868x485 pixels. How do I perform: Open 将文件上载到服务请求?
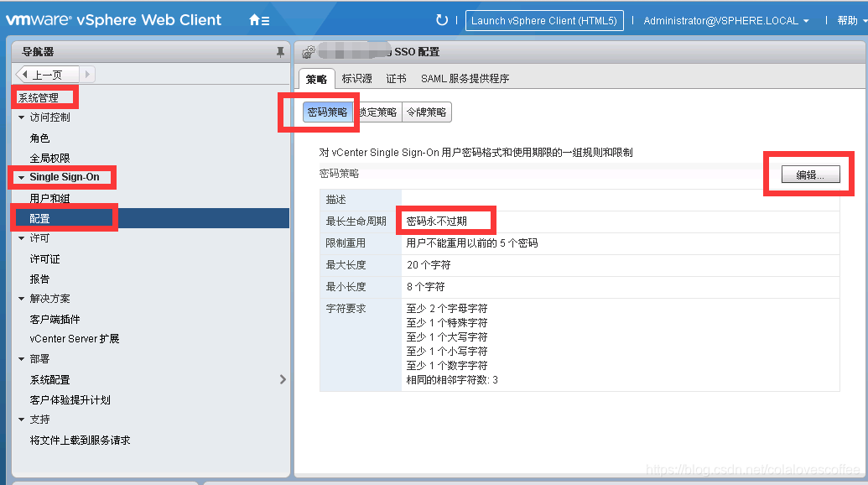pos(81,441)
